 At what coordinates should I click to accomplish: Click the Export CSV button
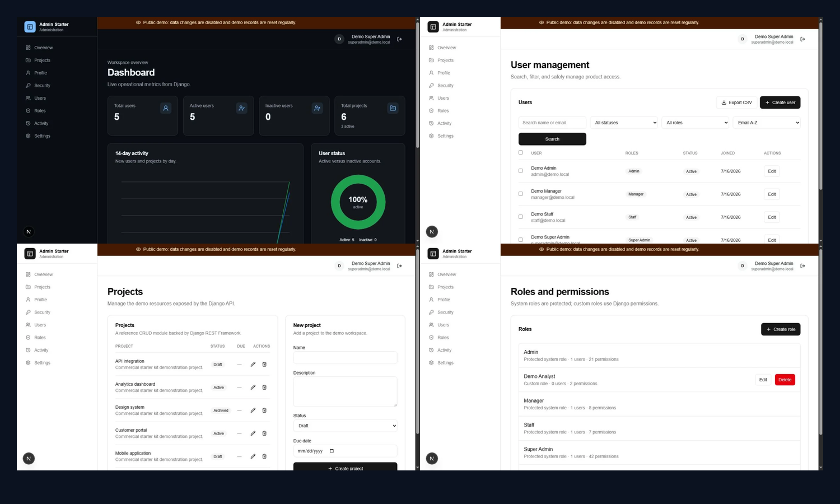(x=736, y=102)
